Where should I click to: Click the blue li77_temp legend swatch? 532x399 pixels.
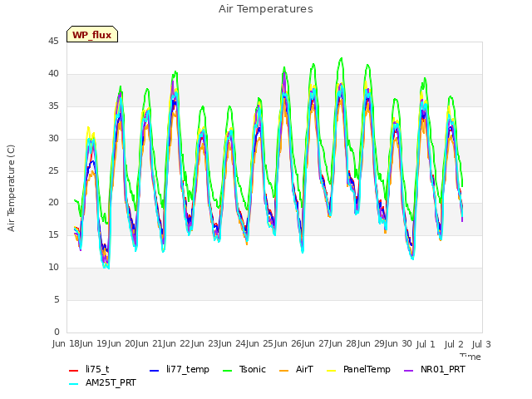click(154, 371)
